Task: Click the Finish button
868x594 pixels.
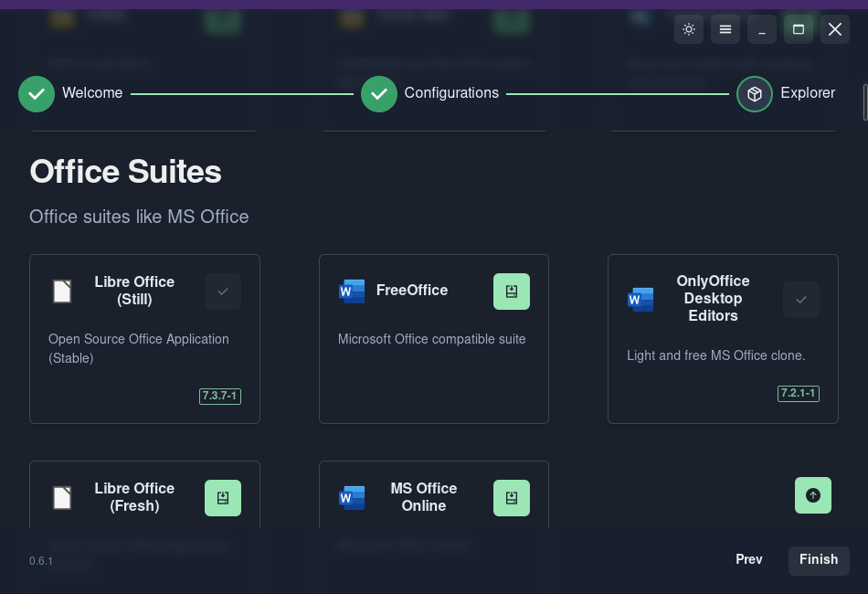Action: 819,561
